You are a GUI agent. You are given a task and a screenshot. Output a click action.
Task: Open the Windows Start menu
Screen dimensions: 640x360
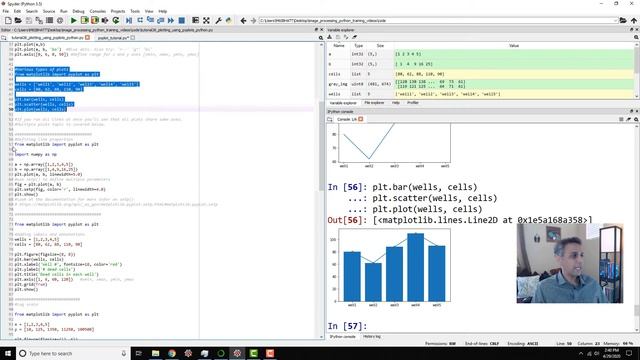pyautogui.click(x=8, y=353)
